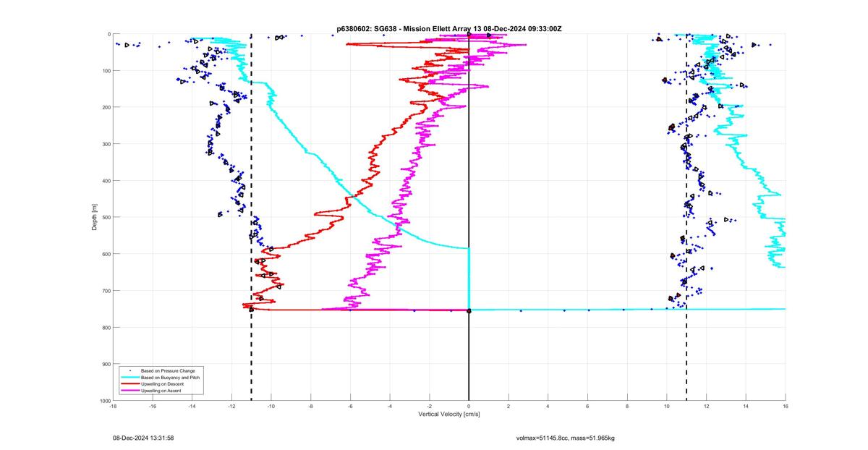Click the x-axis tick label '16'
This screenshot has height=450, width=868.
786,406
